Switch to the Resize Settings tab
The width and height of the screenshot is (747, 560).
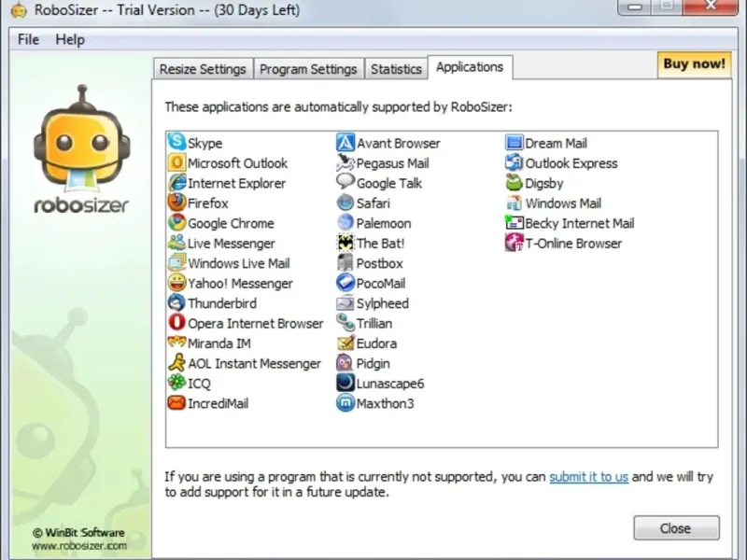coord(203,69)
